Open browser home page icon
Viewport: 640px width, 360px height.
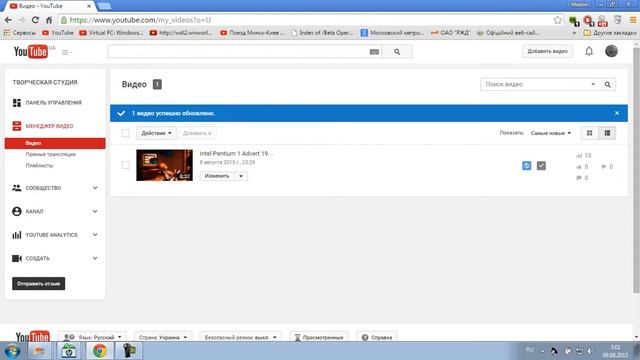(x=49, y=20)
